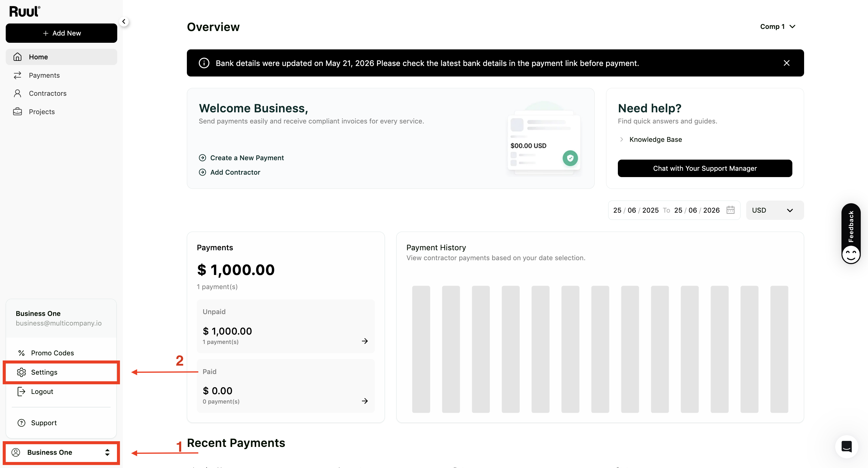The image size is (868, 468).
Task: Click the arrow on the Paid card
Action: pos(365,401)
